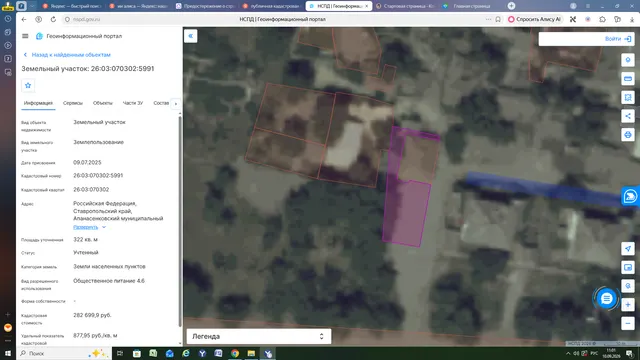Viewport: 640px width, 360px height.
Task: Add the land plot to favorites with the star
Action: (28, 85)
